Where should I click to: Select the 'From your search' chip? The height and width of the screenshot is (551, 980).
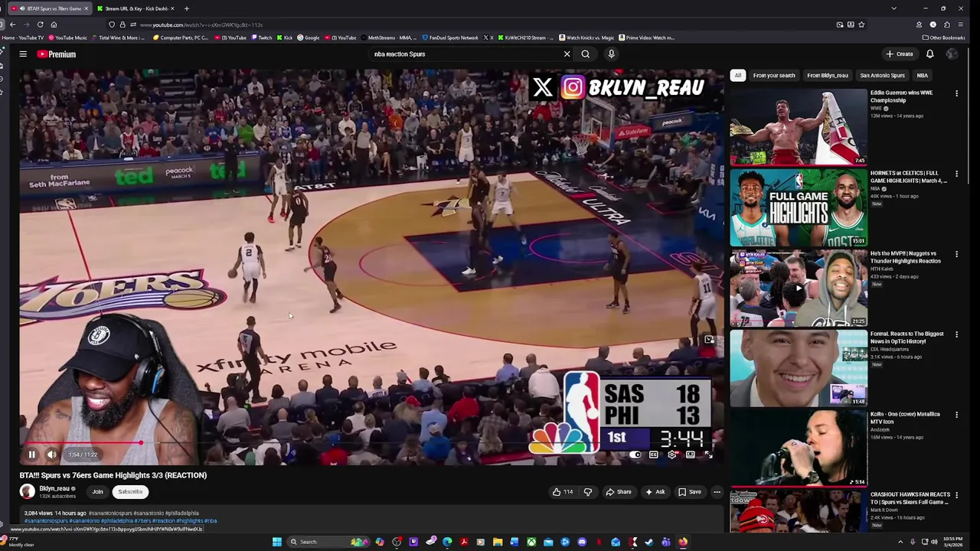pos(774,76)
